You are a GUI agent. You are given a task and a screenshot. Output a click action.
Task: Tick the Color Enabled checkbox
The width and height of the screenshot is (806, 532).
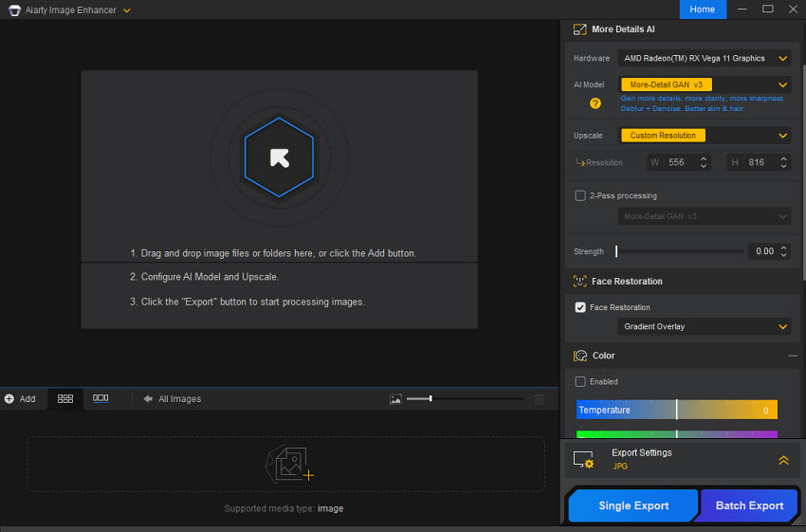(x=580, y=381)
